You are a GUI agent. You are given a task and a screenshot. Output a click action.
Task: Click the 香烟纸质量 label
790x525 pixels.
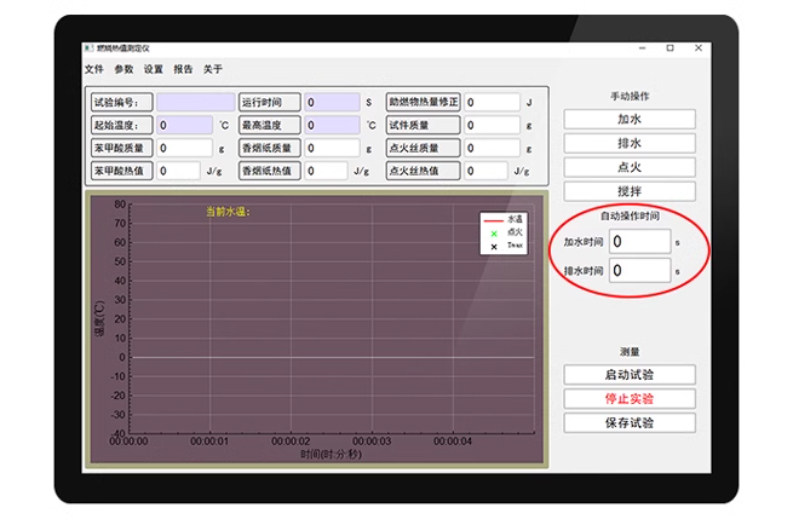(270, 148)
